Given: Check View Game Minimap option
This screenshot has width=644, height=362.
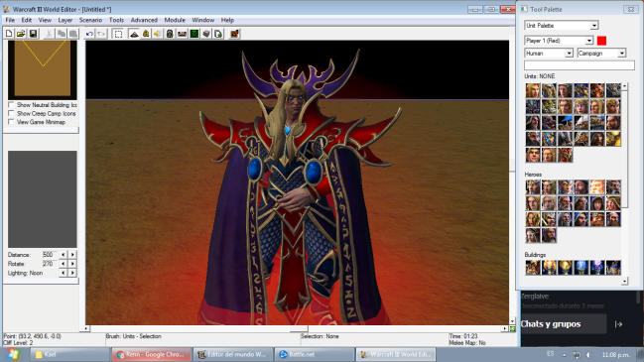Looking at the screenshot, I should pyautogui.click(x=12, y=122).
